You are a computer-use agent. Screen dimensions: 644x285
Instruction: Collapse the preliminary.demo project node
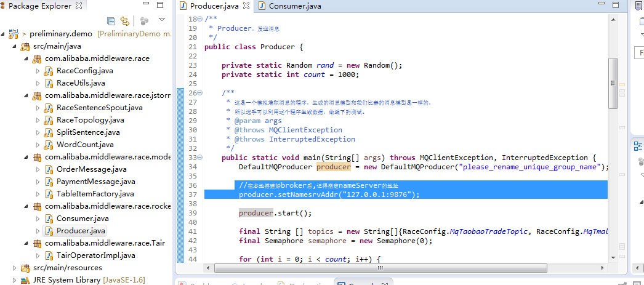pyautogui.click(x=3, y=34)
